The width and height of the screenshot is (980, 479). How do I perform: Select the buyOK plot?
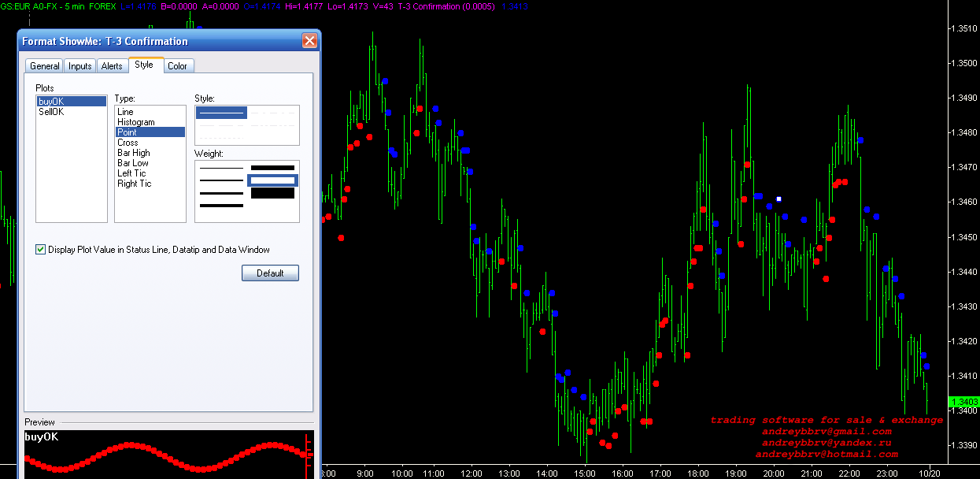click(x=51, y=102)
